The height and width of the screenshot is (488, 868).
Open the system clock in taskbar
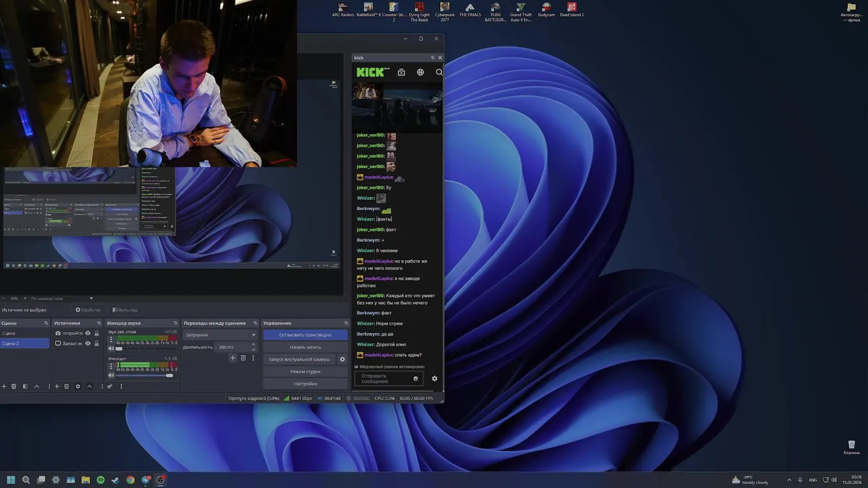(x=852, y=480)
